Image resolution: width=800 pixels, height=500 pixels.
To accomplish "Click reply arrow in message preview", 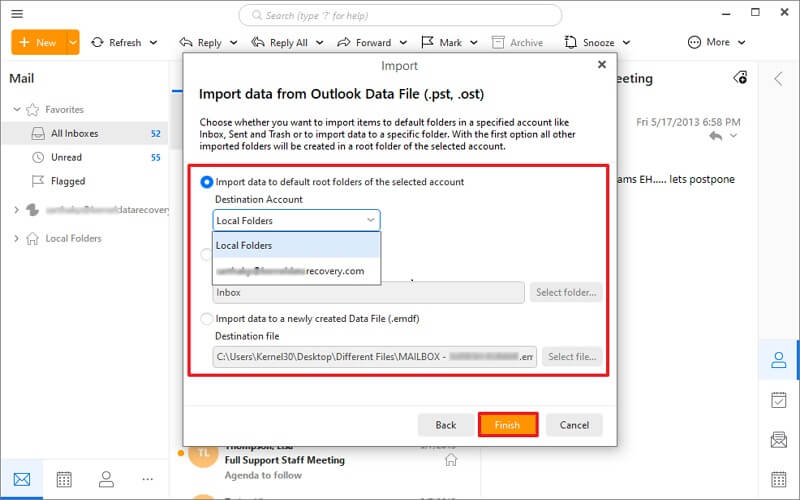I will 716,136.
